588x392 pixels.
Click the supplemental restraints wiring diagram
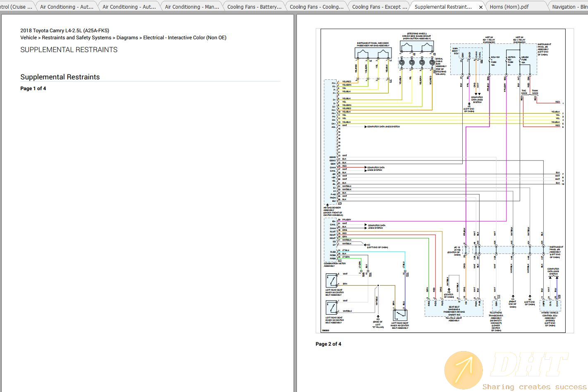click(445, 181)
